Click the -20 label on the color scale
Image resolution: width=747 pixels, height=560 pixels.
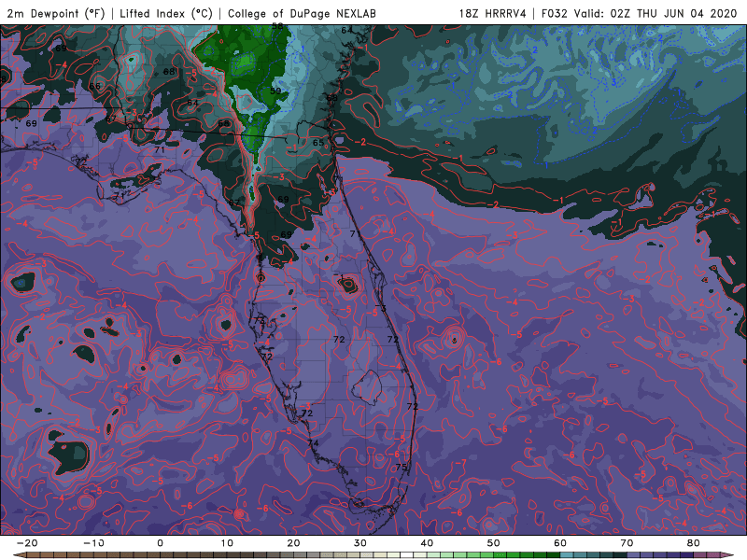pyautogui.click(x=27, y=543)
